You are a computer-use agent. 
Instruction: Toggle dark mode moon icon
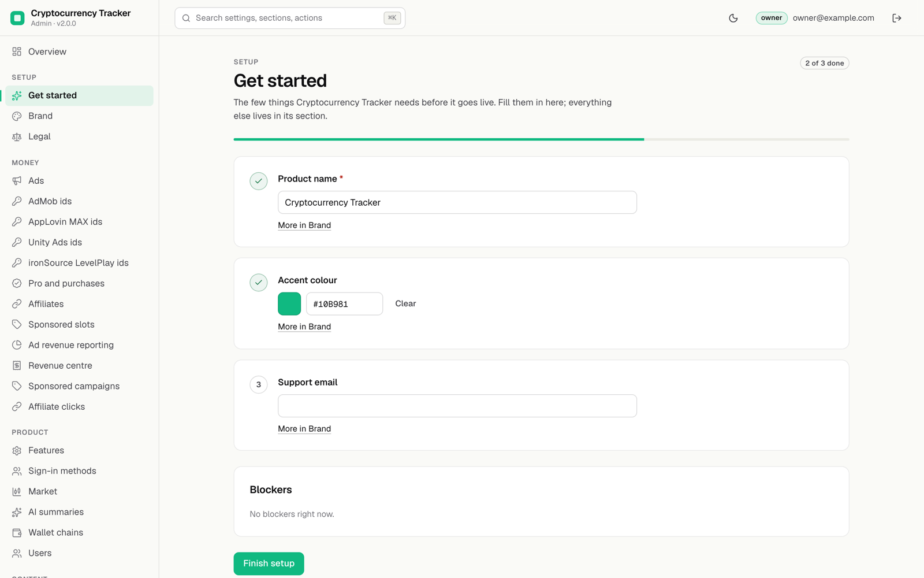click(733, 18)
